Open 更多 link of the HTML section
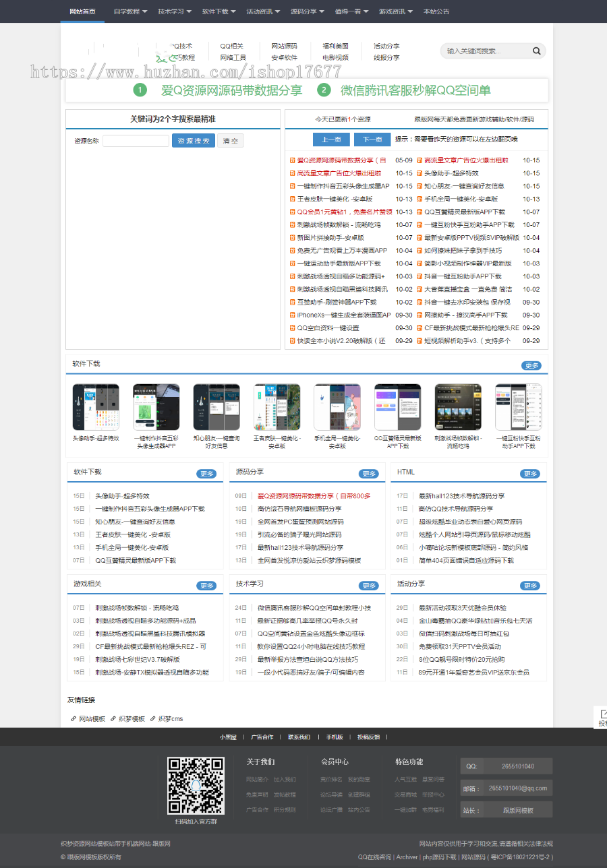 coord(531,474)
